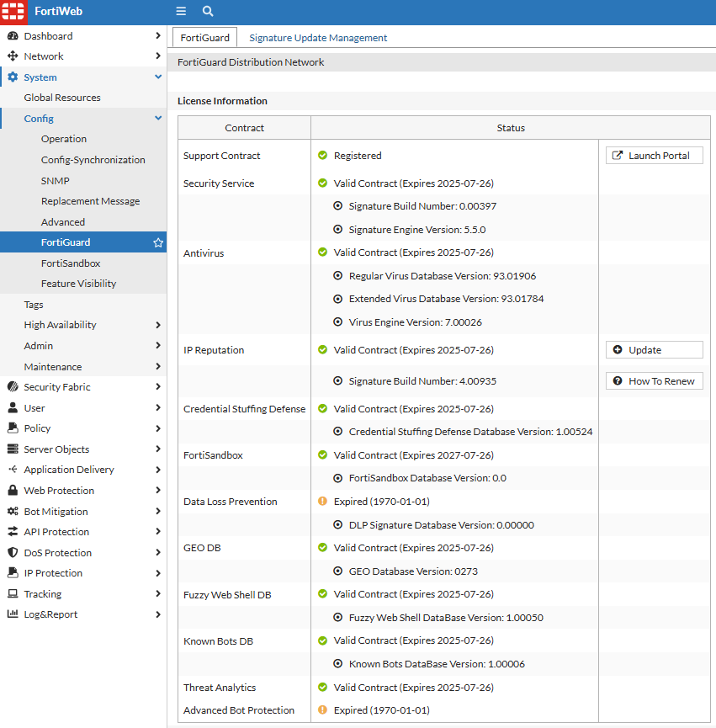Click the IP Protection icon
This screenshot has width=716, height=728.
pyautogui.click(x=13, y=573)
